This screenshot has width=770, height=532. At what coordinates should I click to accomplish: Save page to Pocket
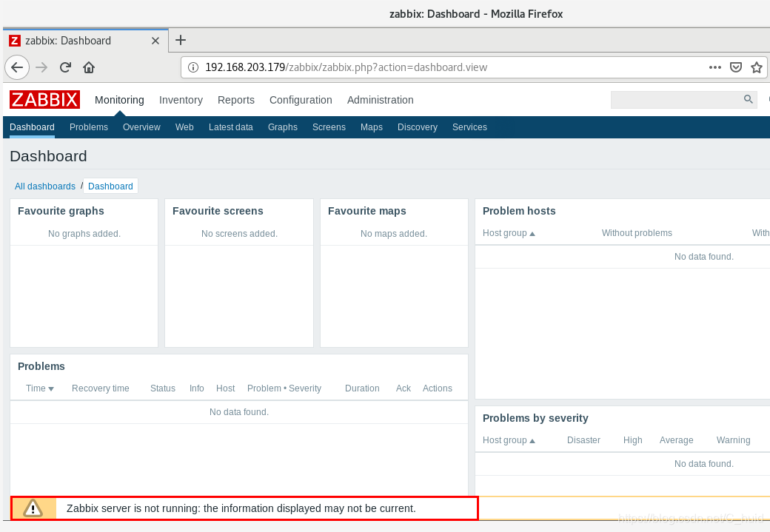[x=736, y=67]
